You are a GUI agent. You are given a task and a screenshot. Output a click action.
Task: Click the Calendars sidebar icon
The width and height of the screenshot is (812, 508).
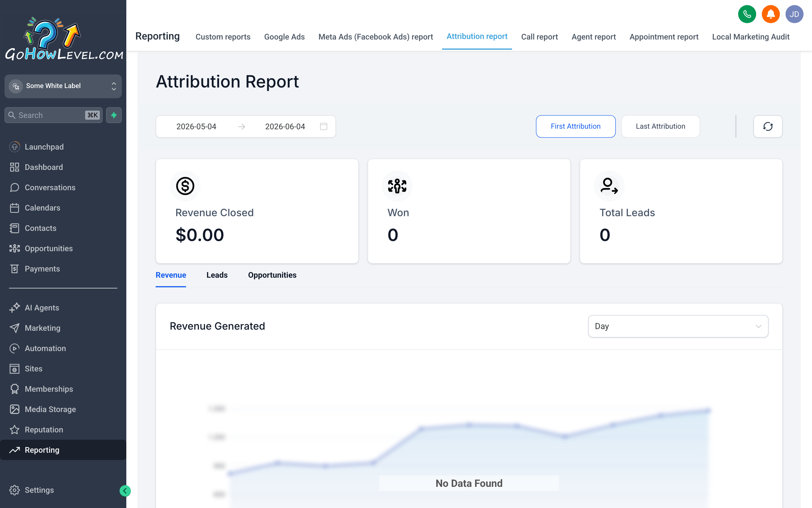tap(14, 208)
